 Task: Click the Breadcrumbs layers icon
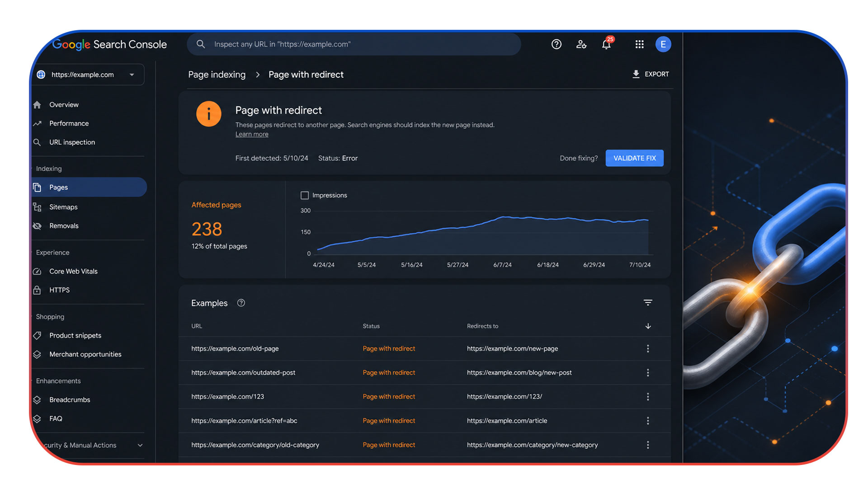pos(37,400)
